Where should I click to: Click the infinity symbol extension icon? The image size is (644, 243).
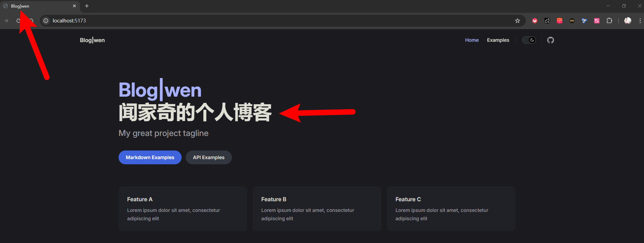pyautogui.click(x=572, y=21)
